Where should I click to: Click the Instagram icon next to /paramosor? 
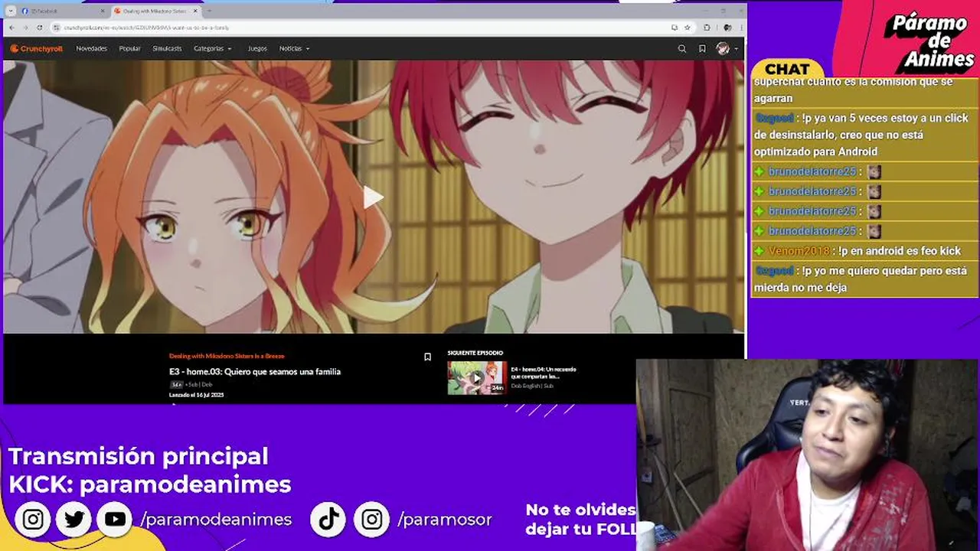tap(372, 520)
